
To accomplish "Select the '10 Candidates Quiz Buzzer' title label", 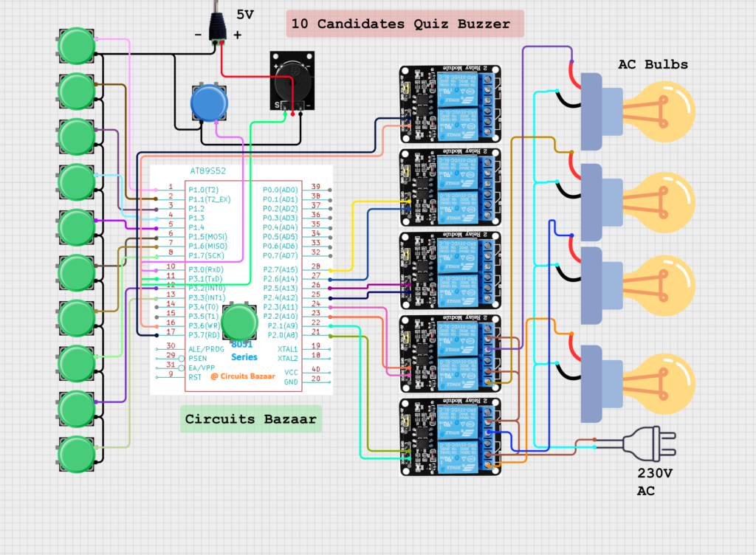I will (x=405, y=24).
